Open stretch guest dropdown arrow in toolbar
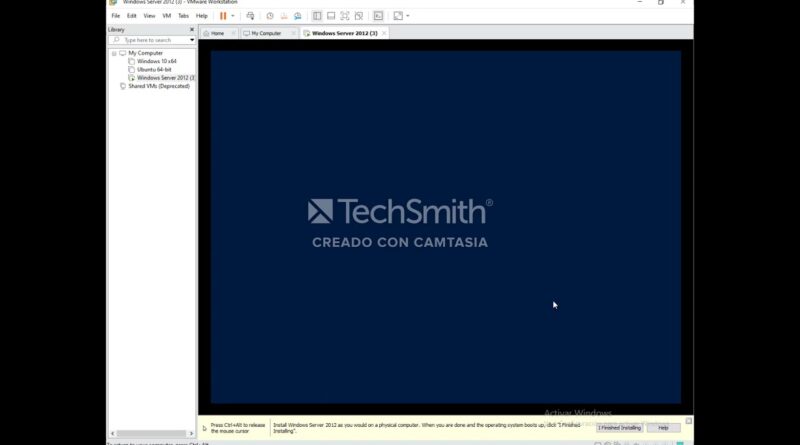The image size is (800, 445). pos(408,16)
